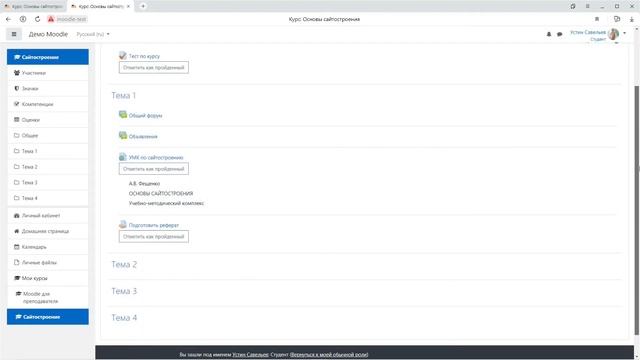Viewport: 640px width, 360px height.
Task: Open the messages speech-bubble icon
Action: (560, 34)
